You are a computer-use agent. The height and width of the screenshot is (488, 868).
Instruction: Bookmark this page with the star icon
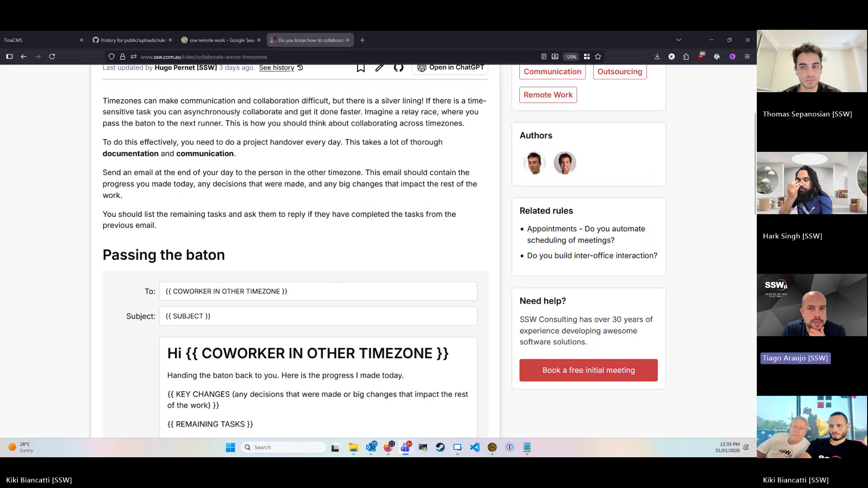tap(598, 56)
